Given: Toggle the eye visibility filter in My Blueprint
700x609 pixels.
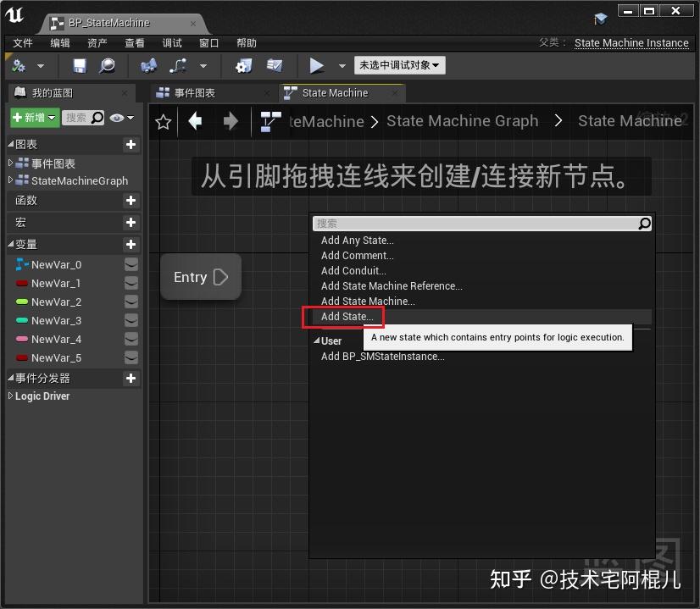Looking at the screenshot, I should click(x=114, y=117).
